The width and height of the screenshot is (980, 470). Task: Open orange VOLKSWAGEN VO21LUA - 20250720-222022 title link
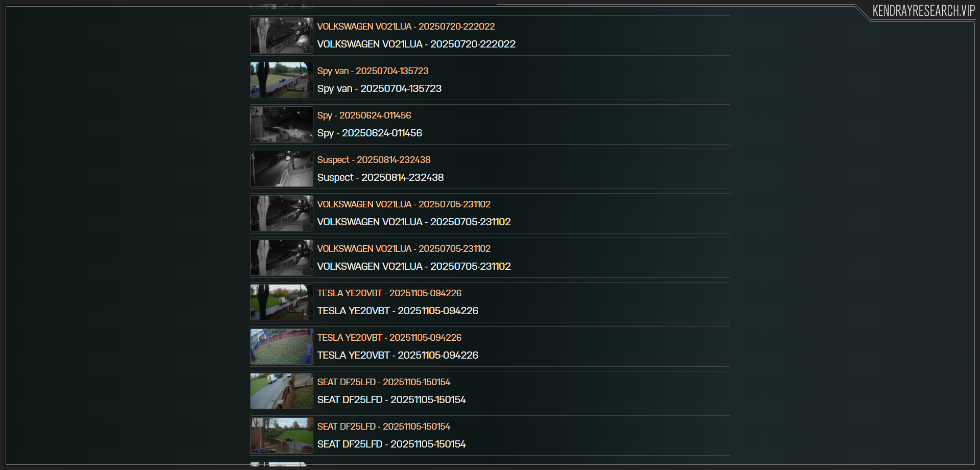(406, 27)
